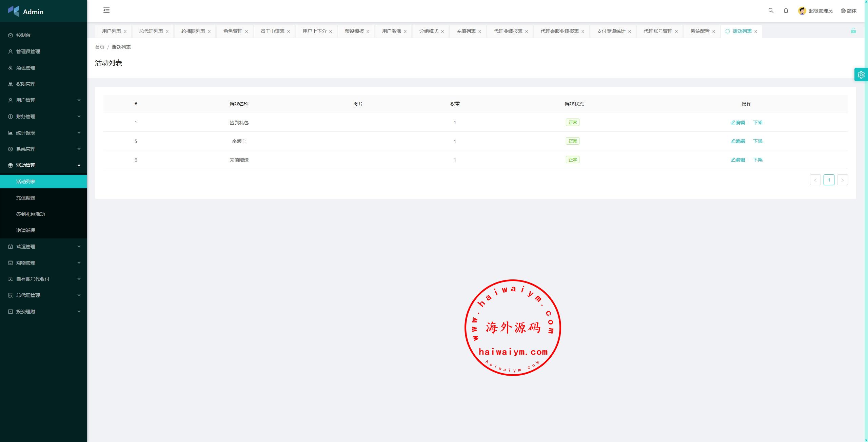Refresh the 活动列表 tab via reload icon

coord(727,31)
